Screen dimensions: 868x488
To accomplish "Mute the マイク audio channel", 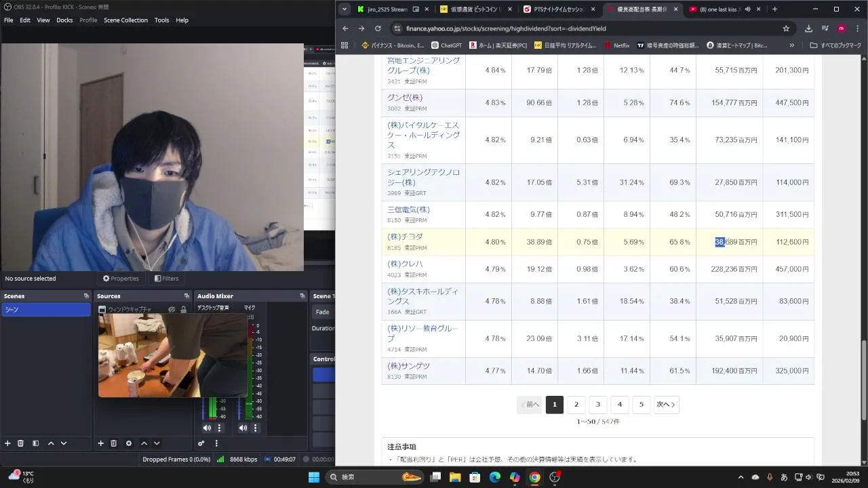I will (243, 428).
